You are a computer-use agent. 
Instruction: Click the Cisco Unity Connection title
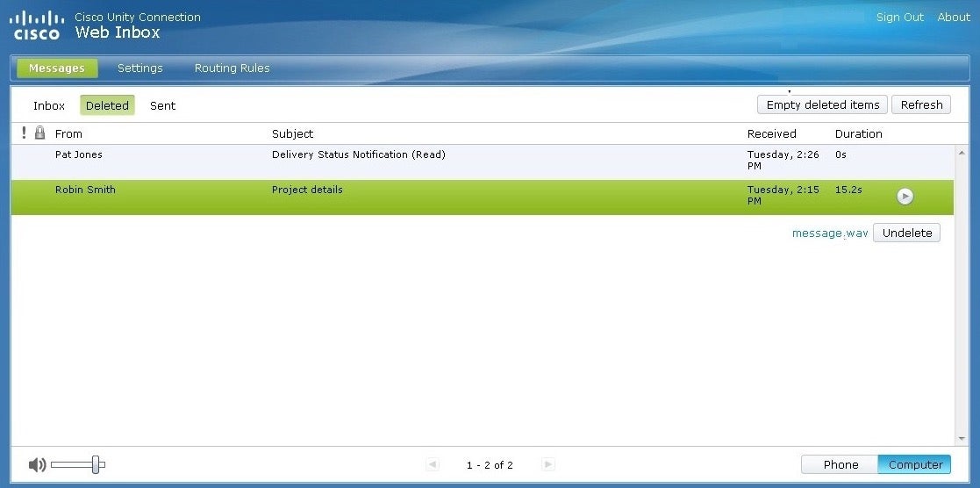click(138, 17)
